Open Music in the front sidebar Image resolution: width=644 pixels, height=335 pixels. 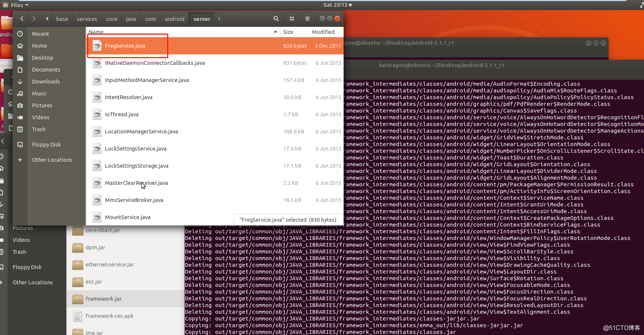(39, 94)
